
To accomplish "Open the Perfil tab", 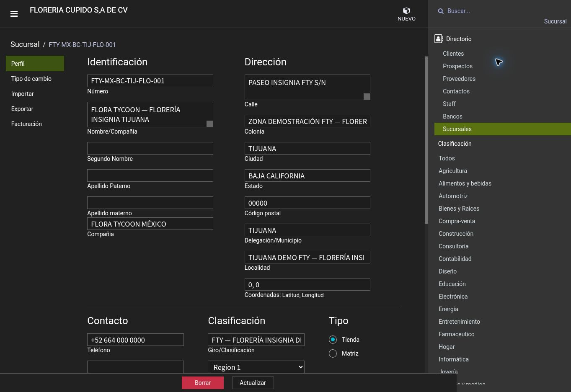I will click(x=35, y=63).
